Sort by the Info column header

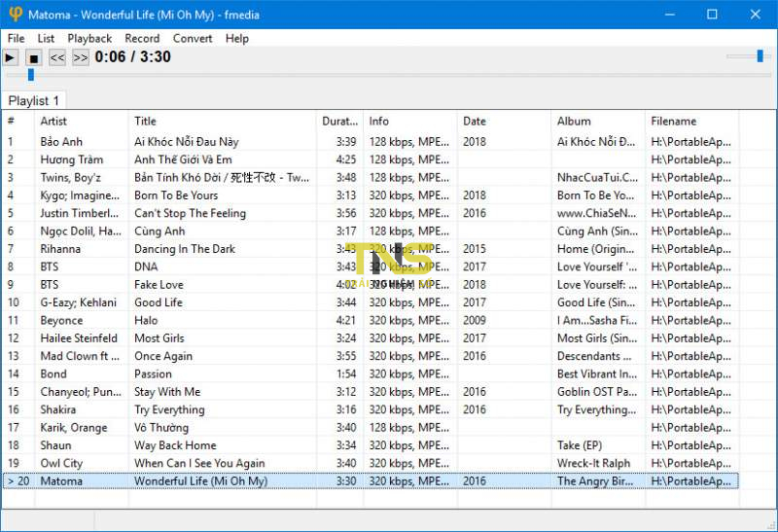pyautogui.click(x=409, y=122)
